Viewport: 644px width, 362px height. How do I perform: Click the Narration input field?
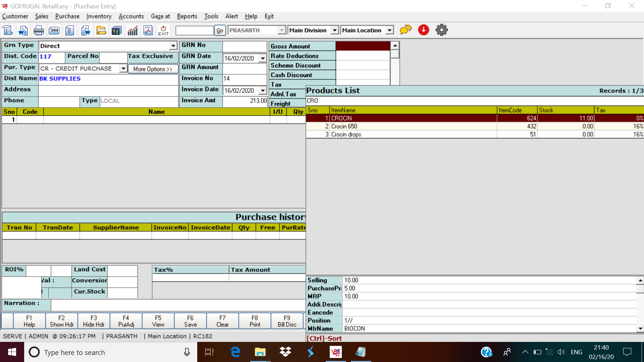(x=178, y=305)
